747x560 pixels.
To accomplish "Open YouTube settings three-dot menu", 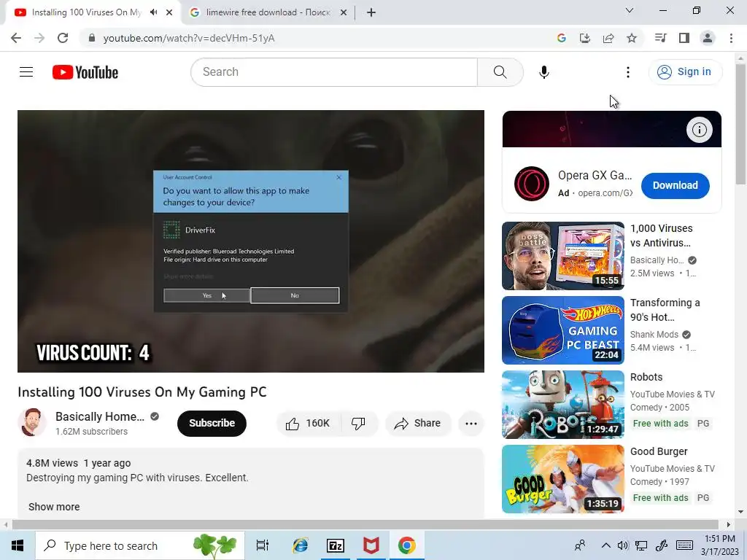I will tap(628, 72).
